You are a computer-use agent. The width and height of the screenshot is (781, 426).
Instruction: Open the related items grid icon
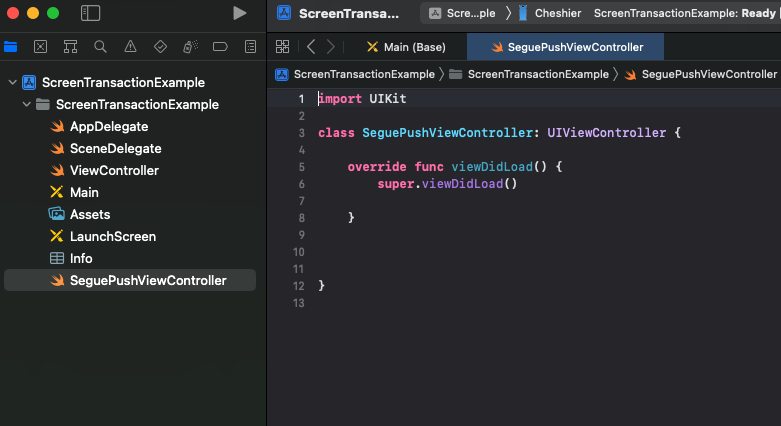[x=282, y=47]
